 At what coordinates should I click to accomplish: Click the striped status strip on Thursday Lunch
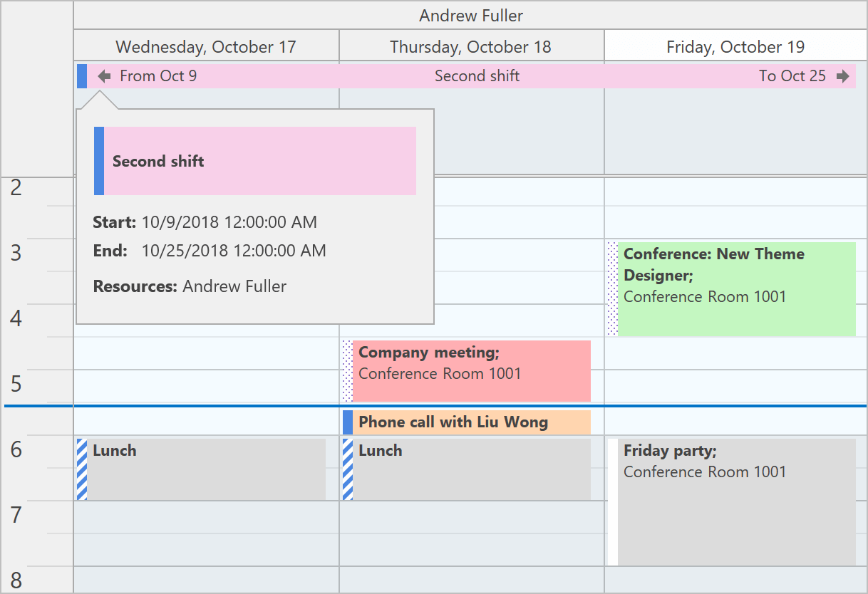click(348, 469)
